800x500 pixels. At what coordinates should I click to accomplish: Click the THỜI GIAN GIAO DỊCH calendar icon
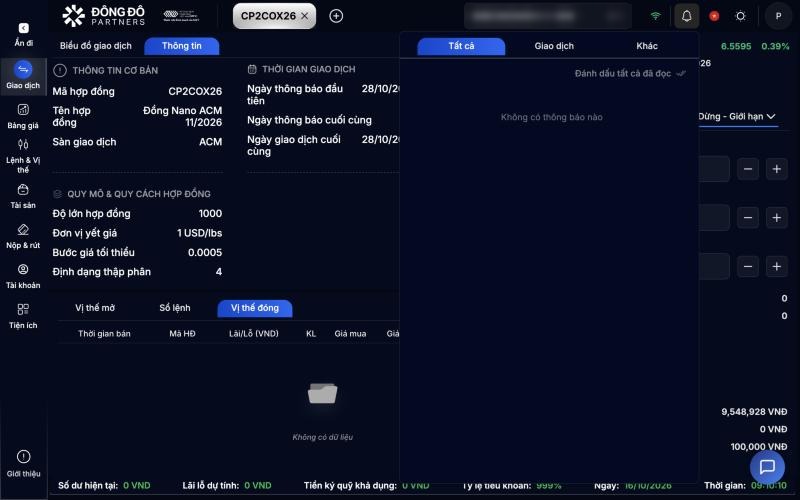252,69
